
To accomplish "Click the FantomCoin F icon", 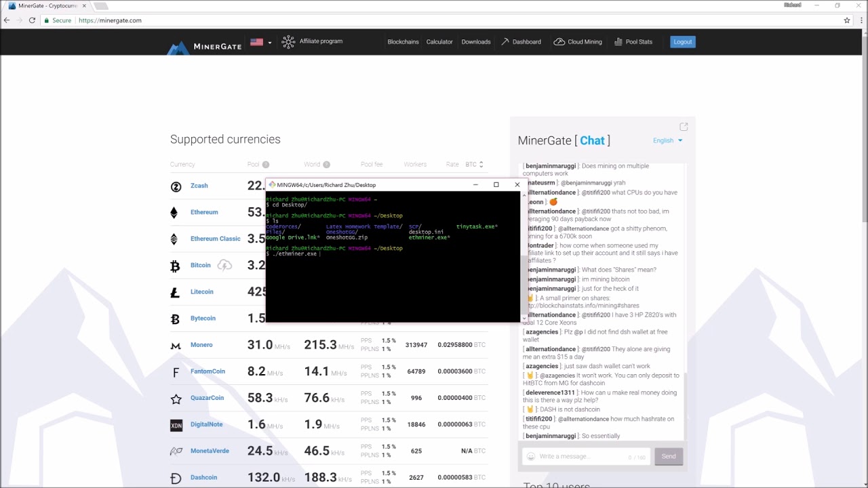I will 176,372.
